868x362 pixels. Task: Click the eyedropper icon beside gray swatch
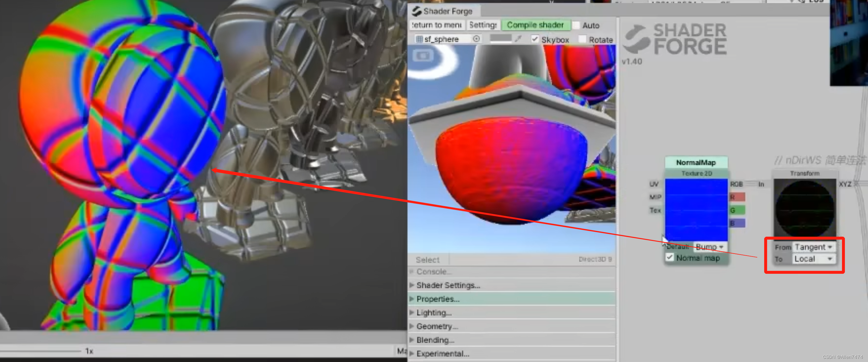pyautogui.click(x=518, y=39)
